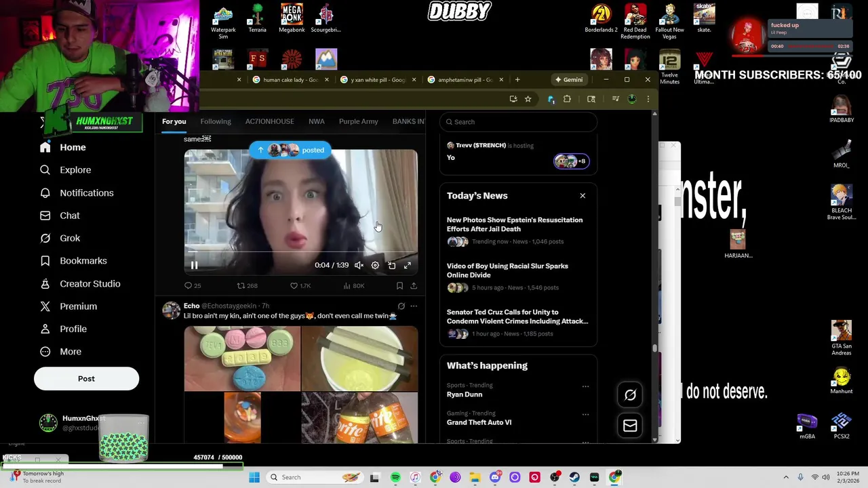
Task: Share the video post
Action: [414, 286]
